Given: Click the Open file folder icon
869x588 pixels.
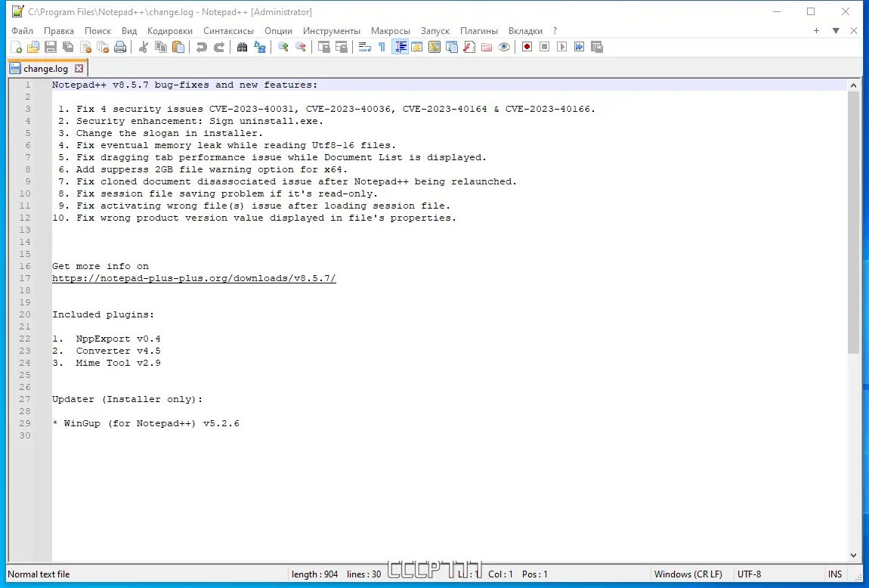Looking at the screenshot, I should click(x=33, y=47).
